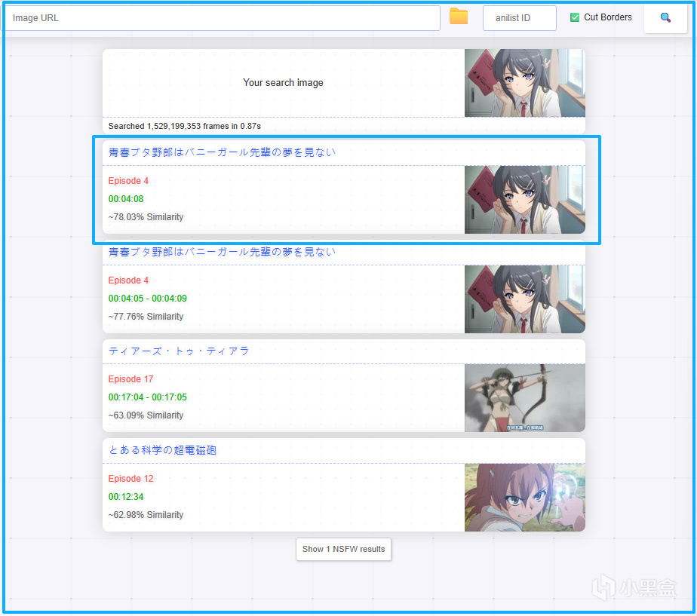
Task: Click the Episode 17 label
Action: 130,379
